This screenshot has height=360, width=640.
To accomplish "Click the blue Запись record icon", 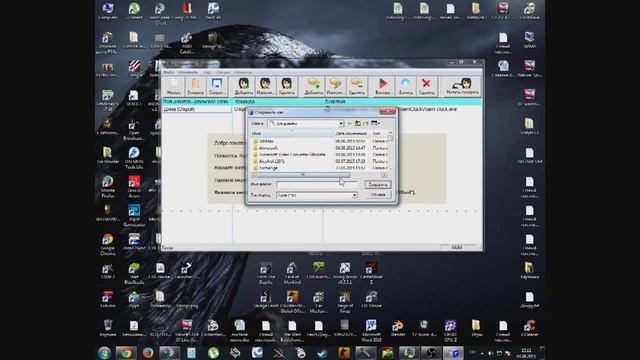I will click(405, 86).
